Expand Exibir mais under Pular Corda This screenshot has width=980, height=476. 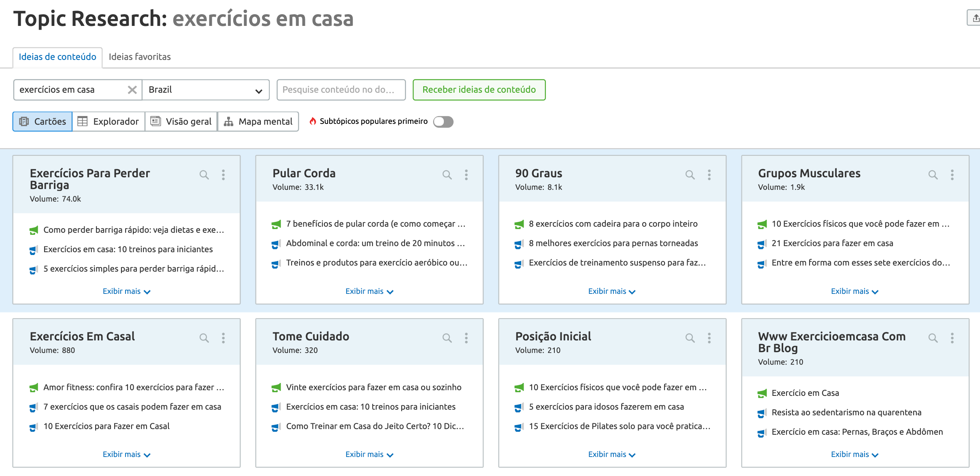[x=369, y=291]
